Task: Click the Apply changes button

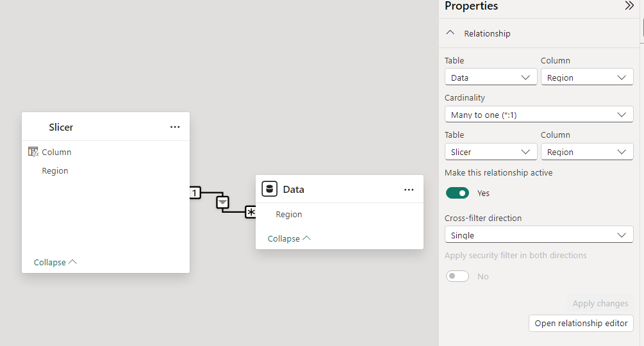Action: coord(600,303)
